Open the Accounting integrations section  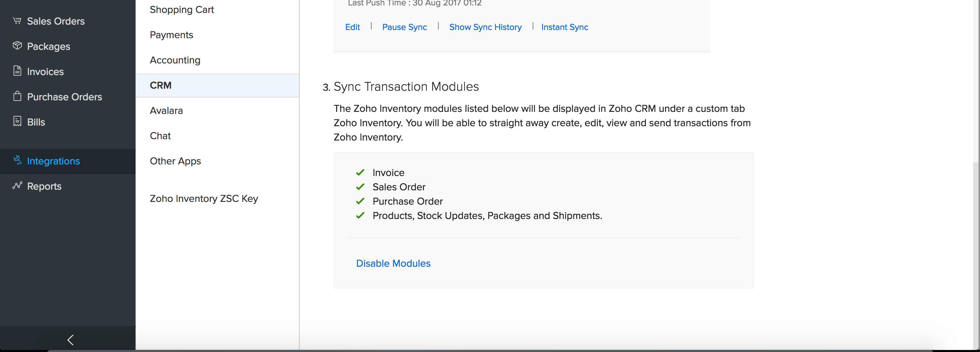point(175,60)
